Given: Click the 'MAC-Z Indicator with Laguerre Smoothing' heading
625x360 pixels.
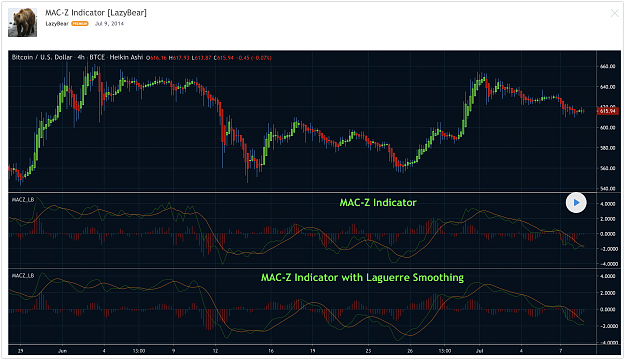Looking at the screenshot, I should point(362,277).
